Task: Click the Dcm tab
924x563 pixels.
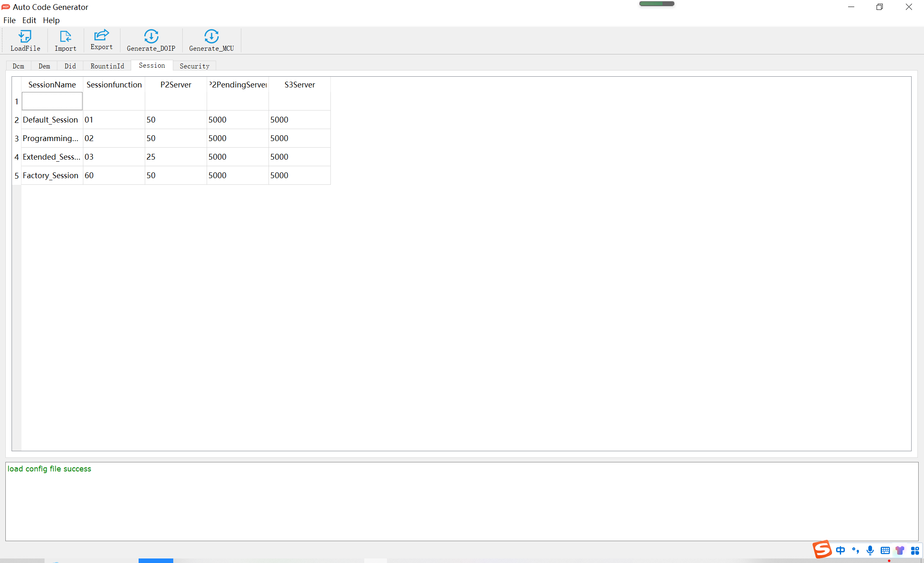Action: tap(19, 65)
